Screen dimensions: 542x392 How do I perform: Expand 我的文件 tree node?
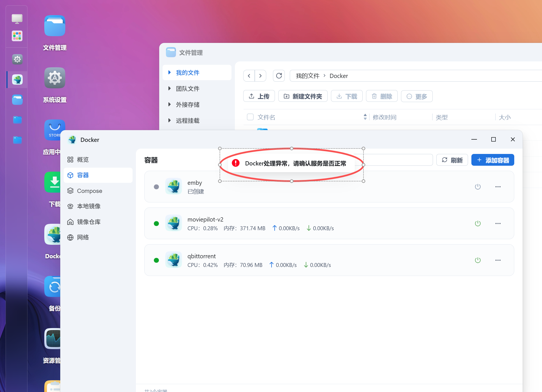(x=170, y=73)
